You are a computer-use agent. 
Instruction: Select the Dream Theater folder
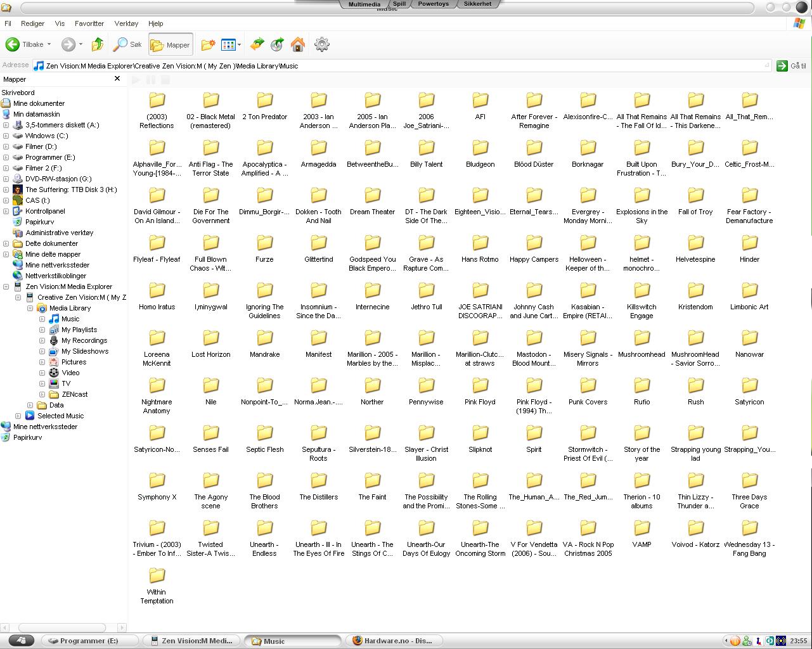372,202
